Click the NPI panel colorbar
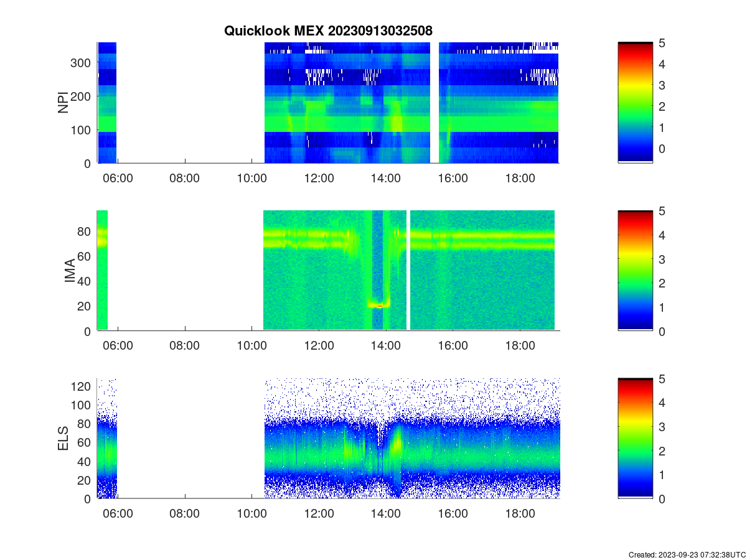The width and height of the screenshot is (747, 560). point(635,103)
